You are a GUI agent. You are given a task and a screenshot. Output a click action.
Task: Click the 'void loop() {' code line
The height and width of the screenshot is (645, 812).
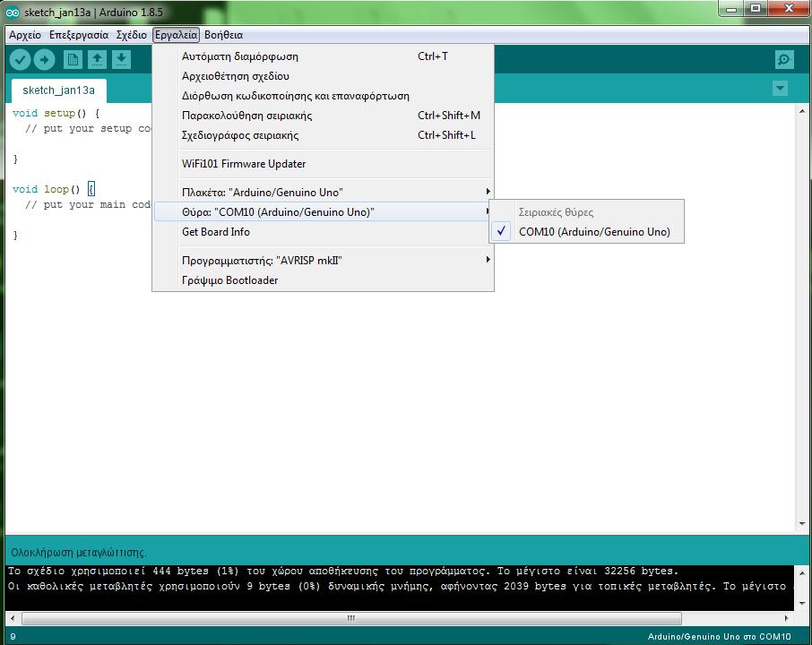tap(54, 189)
